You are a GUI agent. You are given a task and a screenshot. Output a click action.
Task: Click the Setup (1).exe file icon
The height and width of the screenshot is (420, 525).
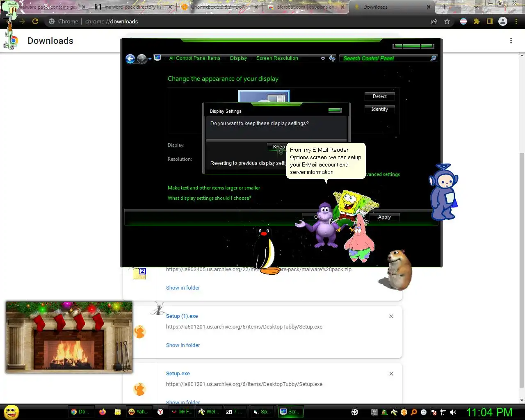(x=139, y=331)
